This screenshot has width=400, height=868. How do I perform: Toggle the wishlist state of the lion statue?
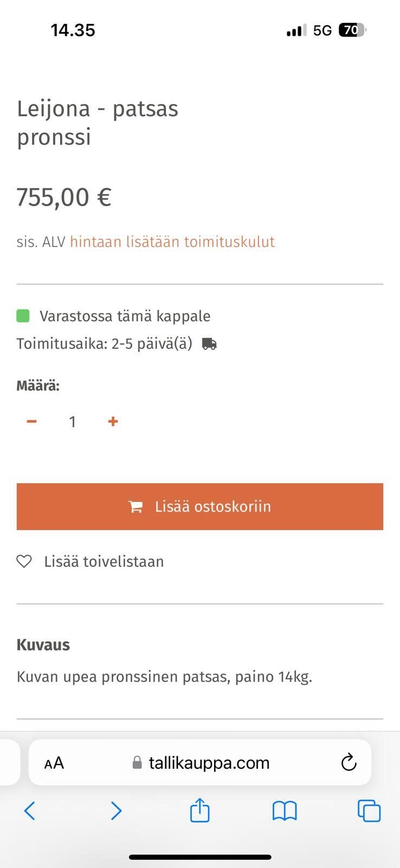pyautogui.click(x=103, y=561)
